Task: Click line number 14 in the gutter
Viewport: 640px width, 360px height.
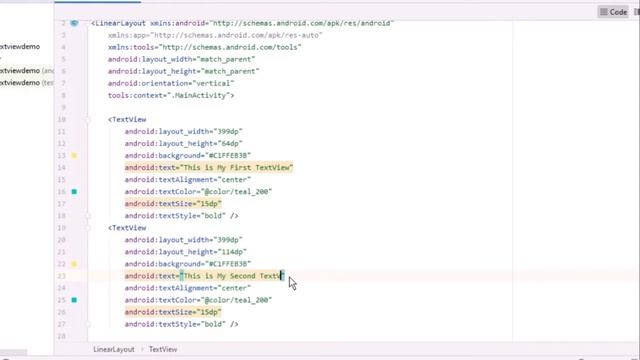Action: [x=62, y=168]
